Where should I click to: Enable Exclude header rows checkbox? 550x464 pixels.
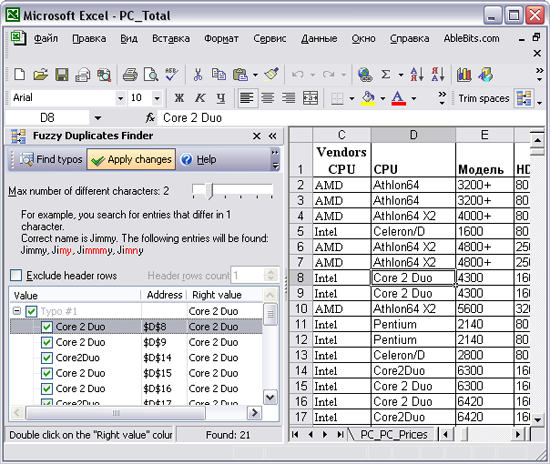pyautogui.click(x=16, y=275)
